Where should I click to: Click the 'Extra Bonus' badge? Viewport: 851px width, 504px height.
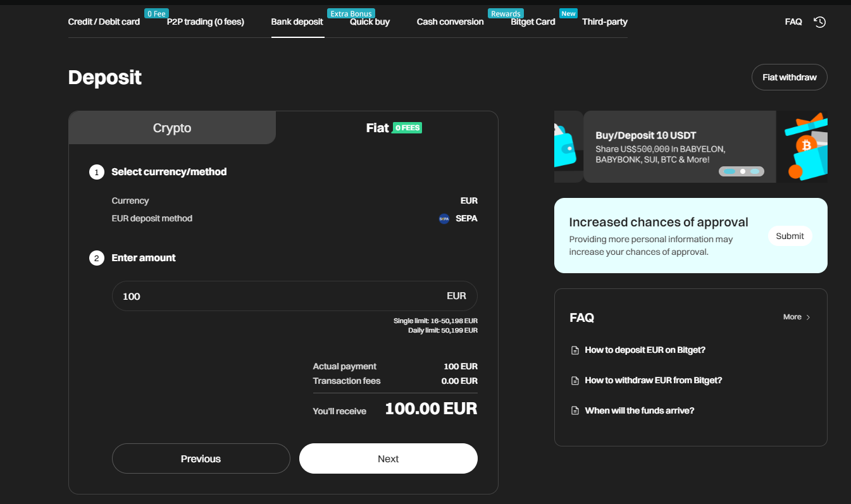[351, 13]
